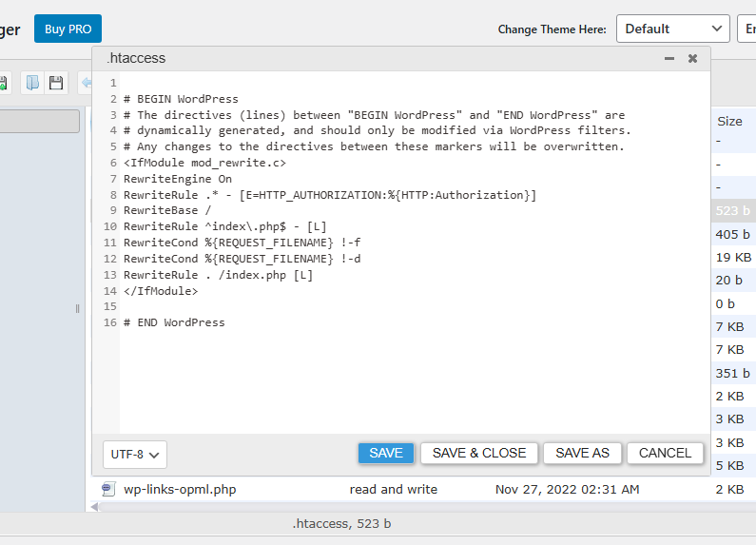This screenshot has height=545, width=756.
Task: Click the black floppy disk toolbar icon
Action: 56,83
